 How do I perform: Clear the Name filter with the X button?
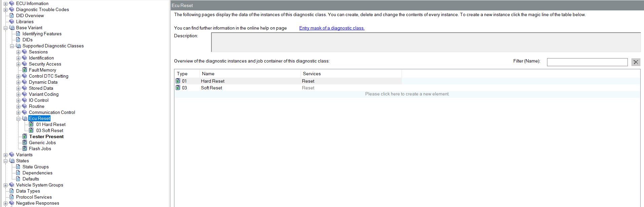click(636, 62)
